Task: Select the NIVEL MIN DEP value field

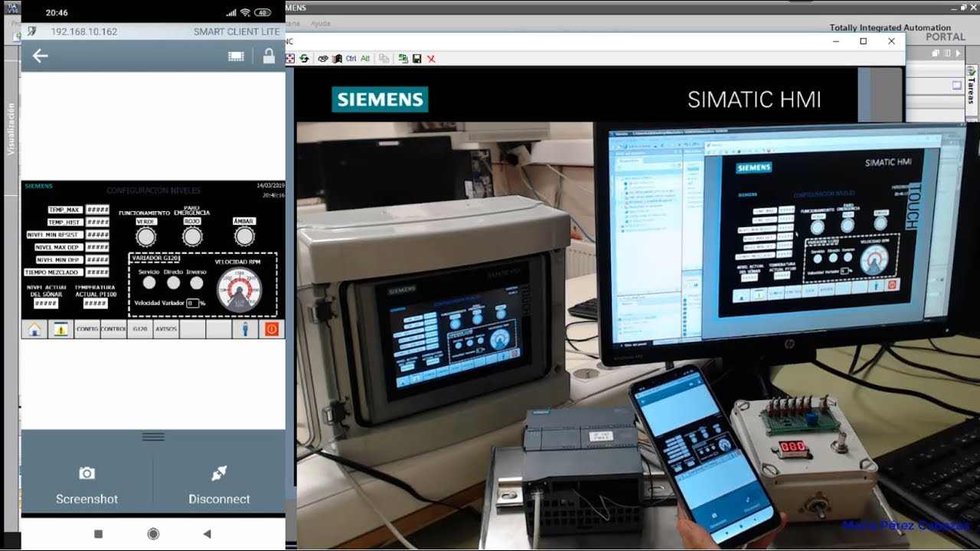Action: click(97, 259)
